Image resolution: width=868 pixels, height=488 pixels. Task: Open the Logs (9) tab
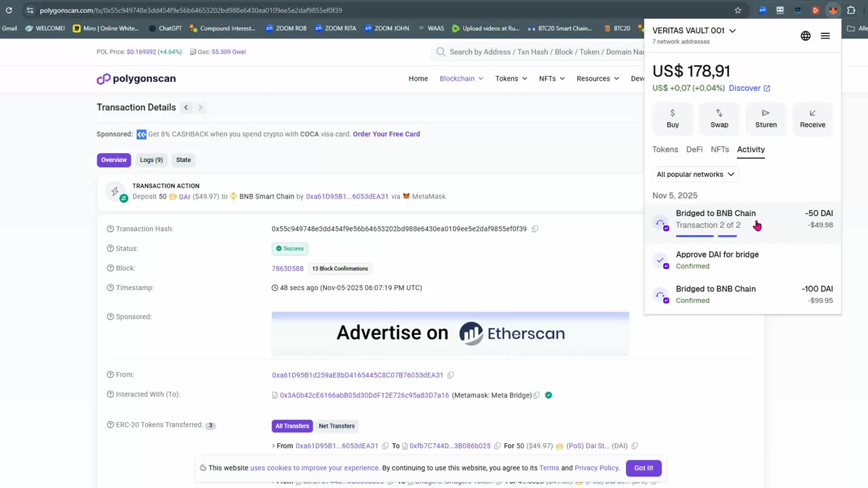point(151,160)
